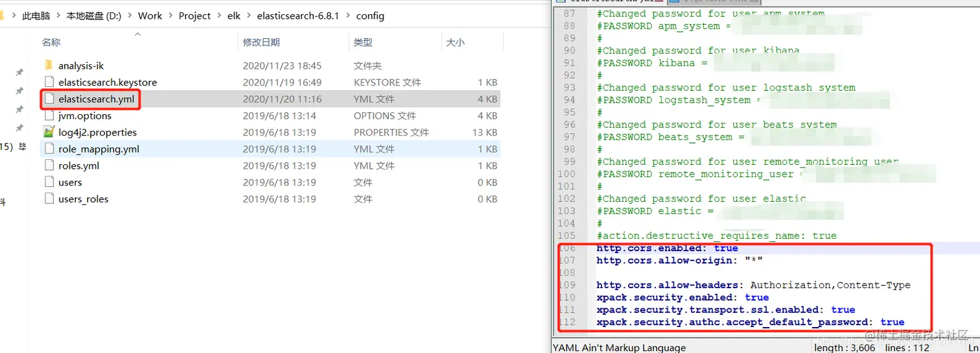The image size is (980, 353).
Task: Select the analysis-ik folder name
Action: [81, 66]
